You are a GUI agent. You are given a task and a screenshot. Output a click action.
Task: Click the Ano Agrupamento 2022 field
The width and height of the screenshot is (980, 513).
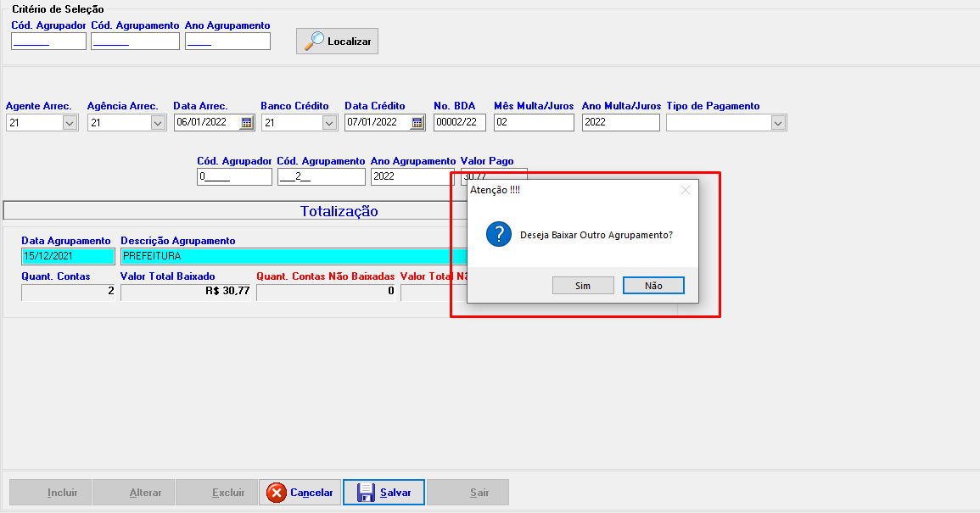pyautogui.click(x=412, y=177)
